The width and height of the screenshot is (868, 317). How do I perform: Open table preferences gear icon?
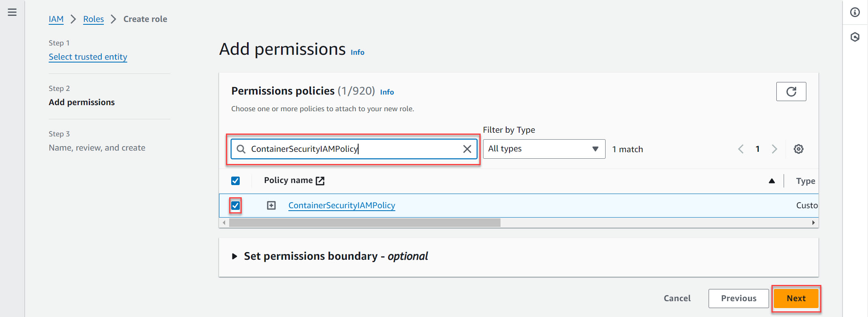pos(798,149)
